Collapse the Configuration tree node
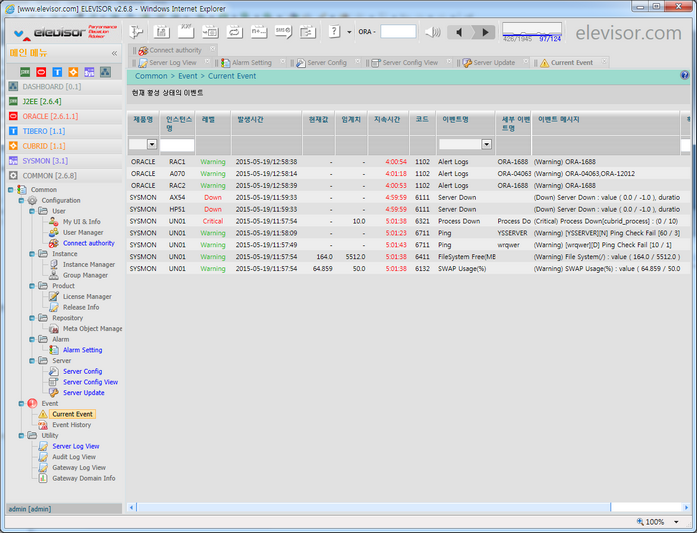This screenshot has height=533, width=697. [21, 200]
